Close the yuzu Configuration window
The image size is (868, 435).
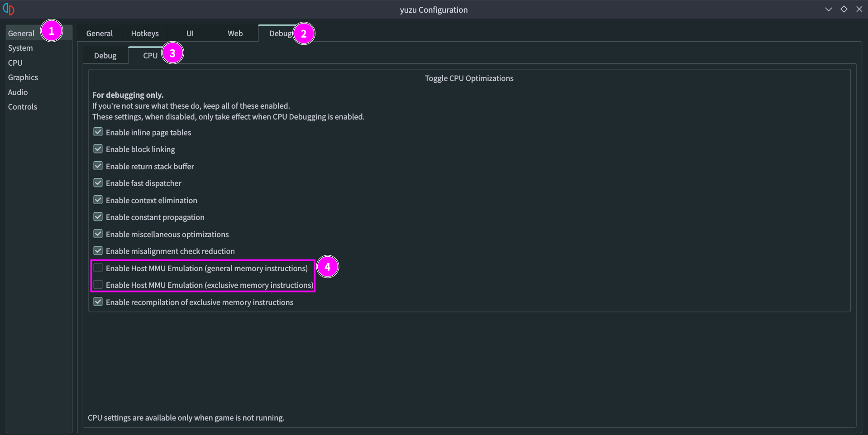coord(859,10)
